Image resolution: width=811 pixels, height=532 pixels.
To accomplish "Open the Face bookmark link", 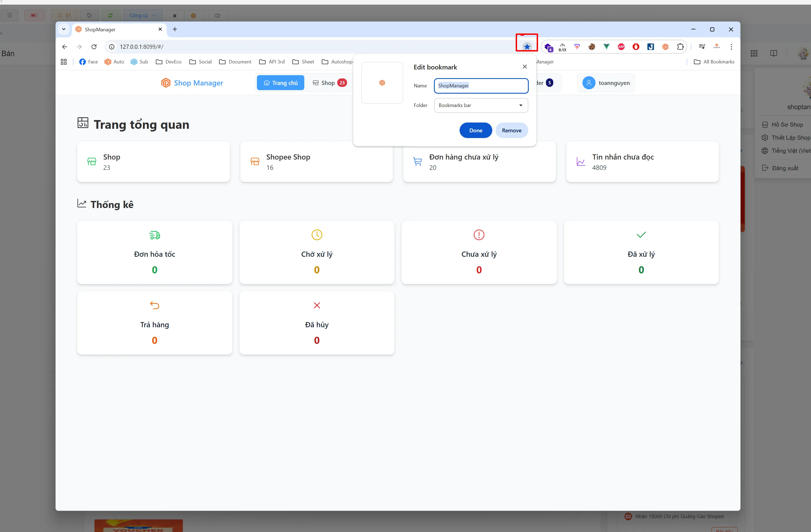I will tap(89, 62).
